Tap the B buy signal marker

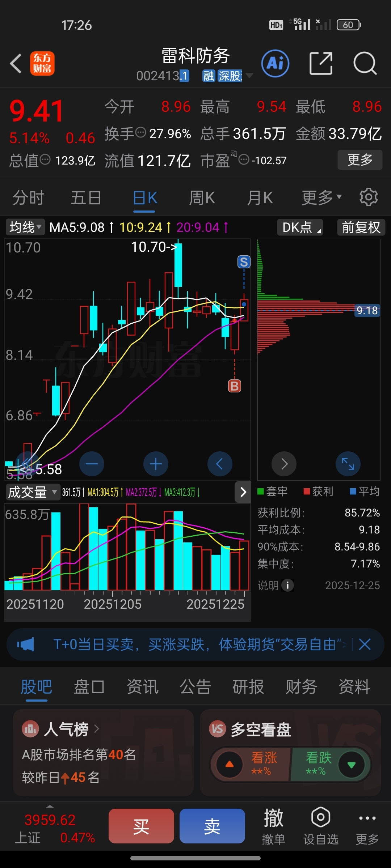pos(235,386)
